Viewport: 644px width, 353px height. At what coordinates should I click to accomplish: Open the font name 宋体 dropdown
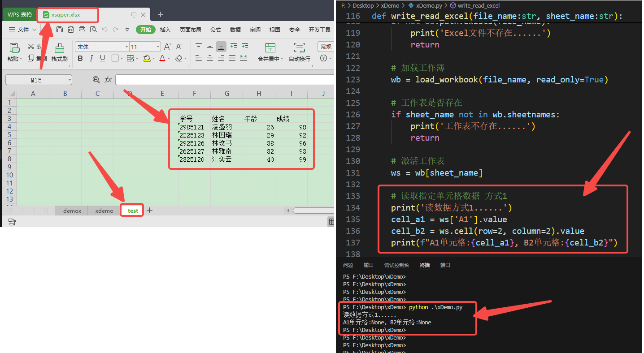(x=126, y=47)
